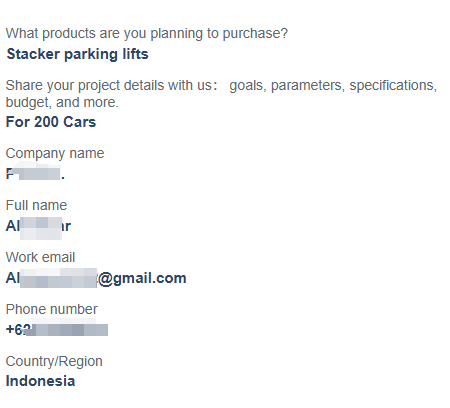Click the 'Full name' label
Viewport: 450px width, 408px height.
36,205
